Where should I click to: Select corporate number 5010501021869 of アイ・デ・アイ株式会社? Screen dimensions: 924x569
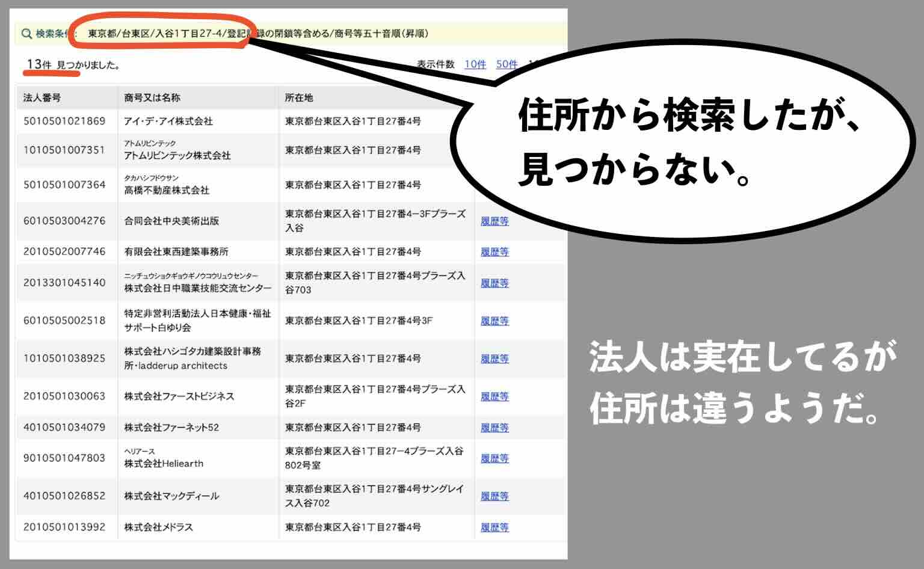coord(64,122)
